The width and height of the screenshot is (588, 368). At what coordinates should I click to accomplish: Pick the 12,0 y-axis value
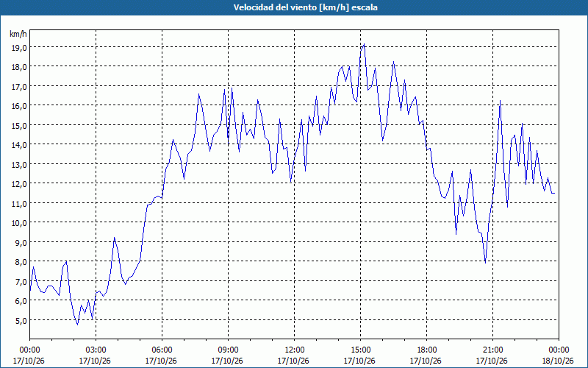[x=19, y=185]
